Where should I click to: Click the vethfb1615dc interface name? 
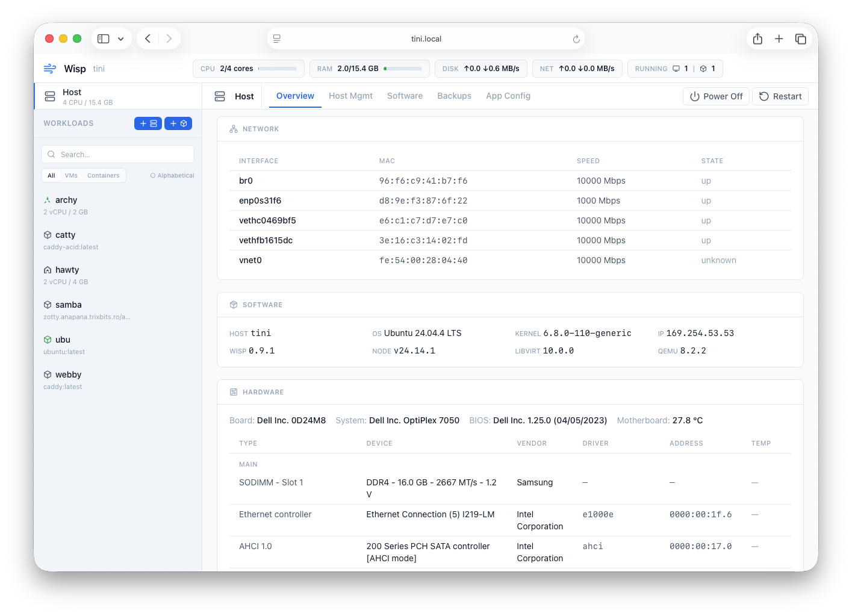(x=266, y=240)
